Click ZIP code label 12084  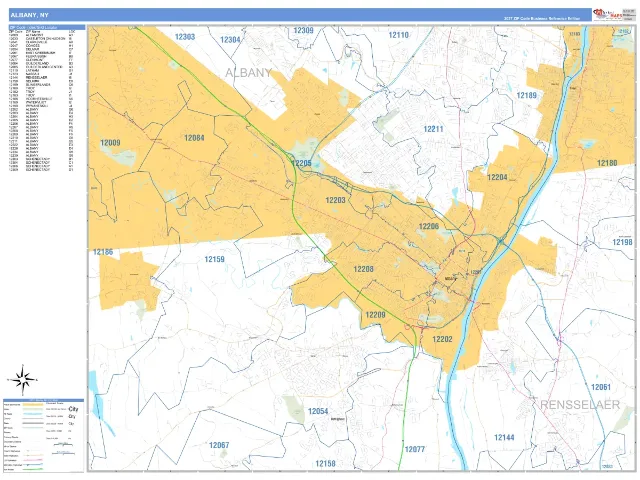pyautogui.click(x=194, y=138)
